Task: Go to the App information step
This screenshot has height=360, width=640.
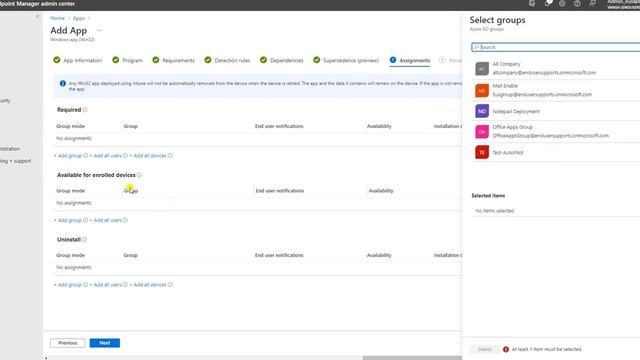Action: click(x=78, y=60)
